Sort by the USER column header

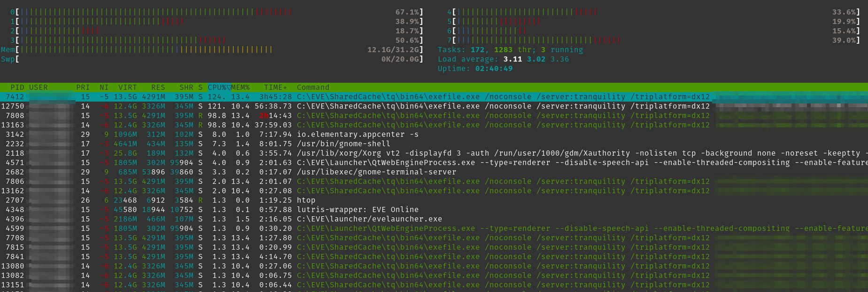pos(39,87)
